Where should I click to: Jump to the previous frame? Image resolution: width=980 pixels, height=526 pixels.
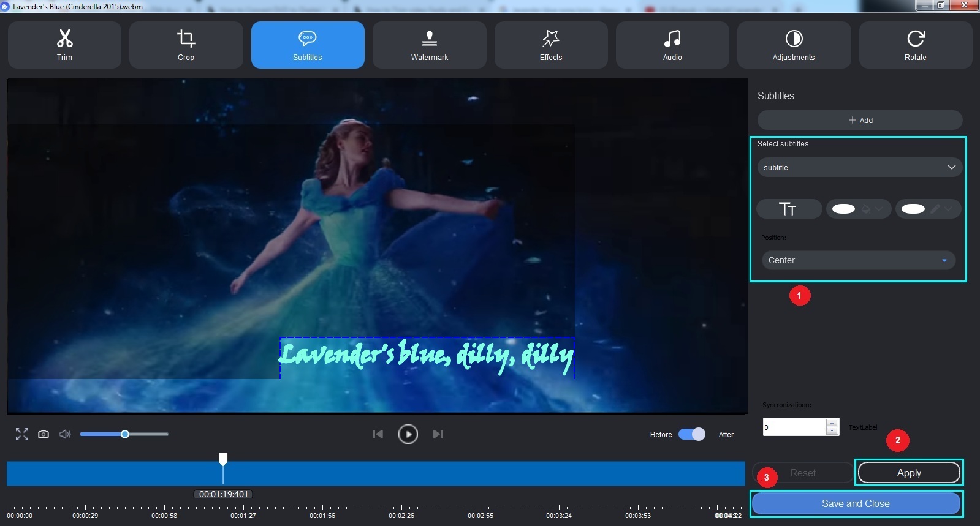click(x=378, y=434)
